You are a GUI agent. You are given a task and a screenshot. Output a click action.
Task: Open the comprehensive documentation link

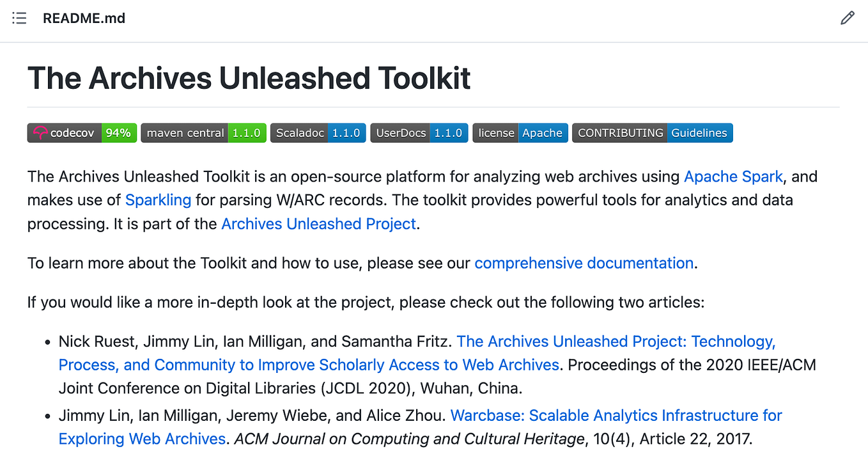[584, 263]
